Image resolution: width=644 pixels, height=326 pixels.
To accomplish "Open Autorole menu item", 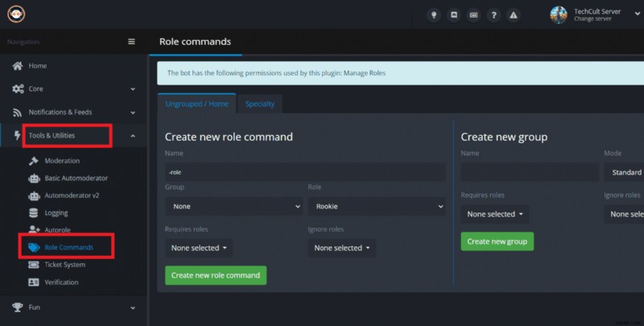I will coord(57,230).
